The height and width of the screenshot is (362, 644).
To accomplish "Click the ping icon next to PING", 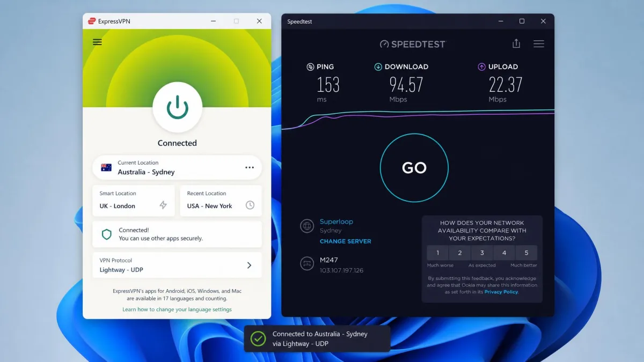I will [x=310, y=67].
